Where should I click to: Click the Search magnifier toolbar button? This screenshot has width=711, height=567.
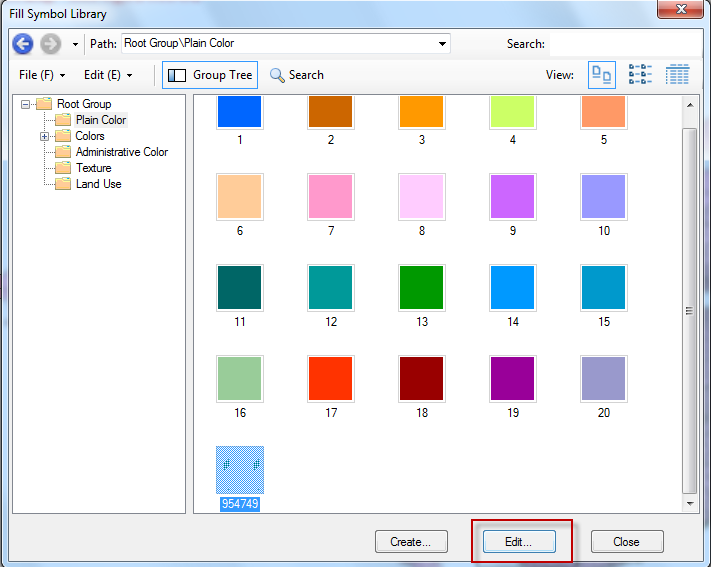tap(296, 75)
